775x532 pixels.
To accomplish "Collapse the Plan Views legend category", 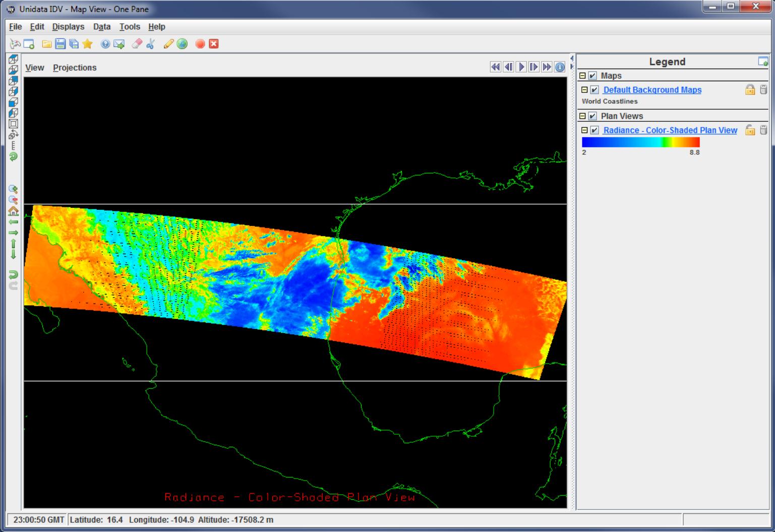I will (582, 116).
